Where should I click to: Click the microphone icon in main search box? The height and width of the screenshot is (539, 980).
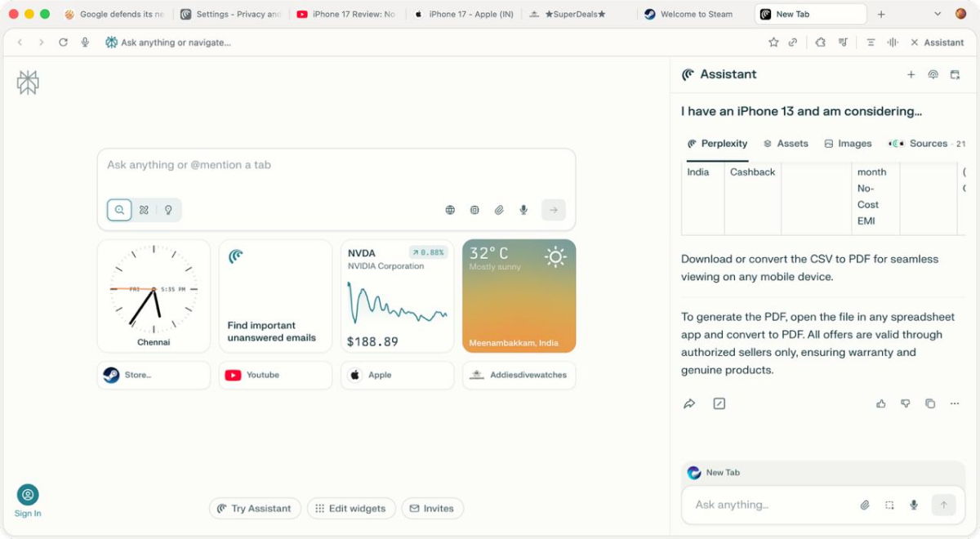pos(523,210)
